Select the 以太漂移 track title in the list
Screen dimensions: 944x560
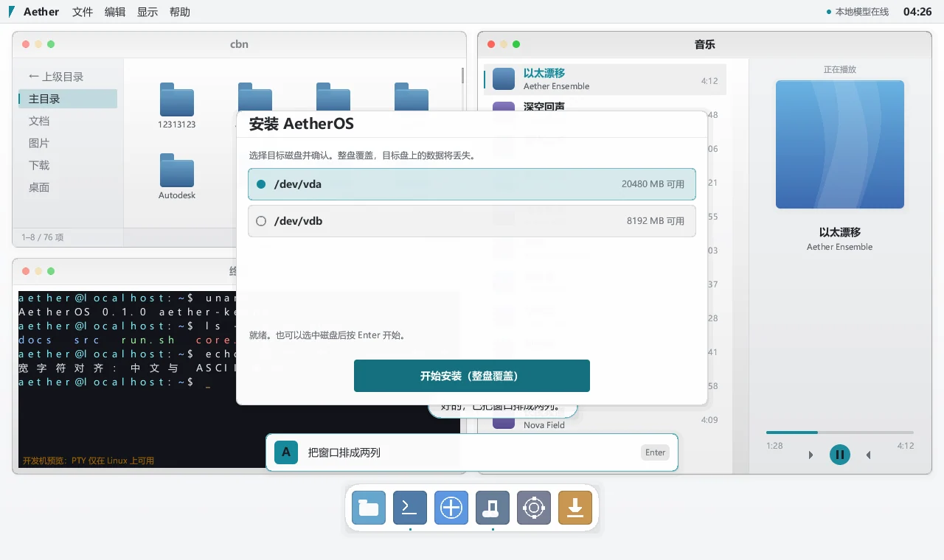[544, 73]
